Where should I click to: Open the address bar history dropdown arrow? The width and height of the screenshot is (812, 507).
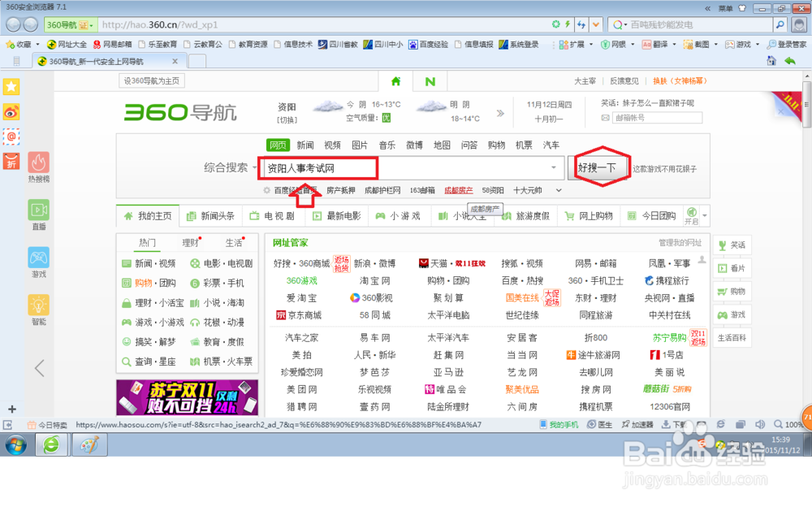[596, 24]
